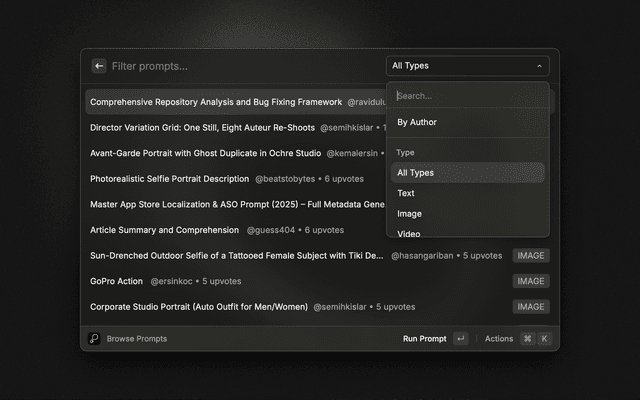The height and width of the screenshot is (400, 640).
Task: Click the chevron on the types dropdown
Action: (x=539, y=66)
